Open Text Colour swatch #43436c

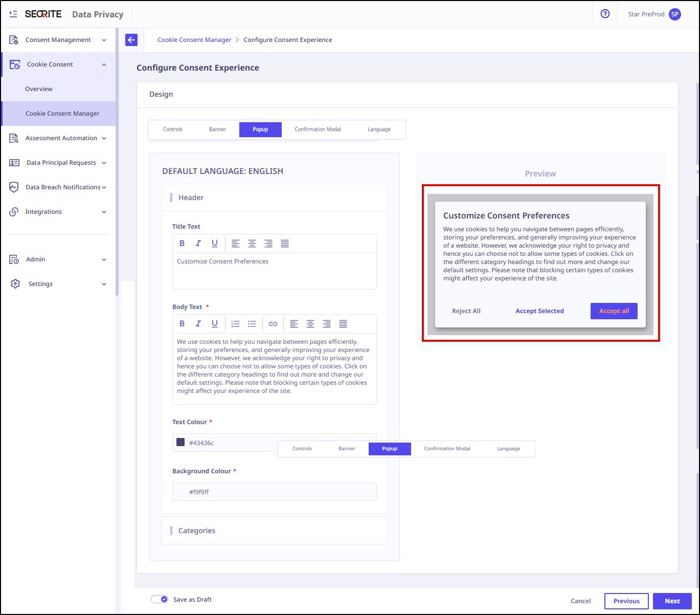pyautogui.click(x=180, y=442)
